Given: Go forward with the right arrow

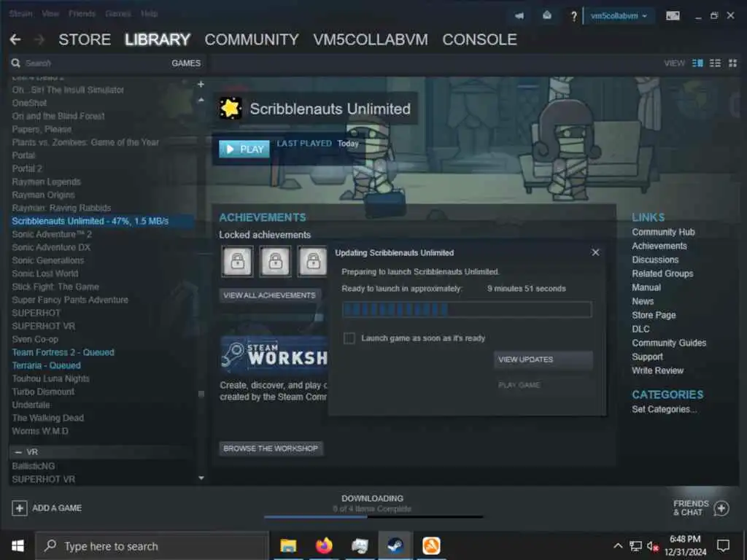Looking at the screenshot, I should (x=39, y=39).
